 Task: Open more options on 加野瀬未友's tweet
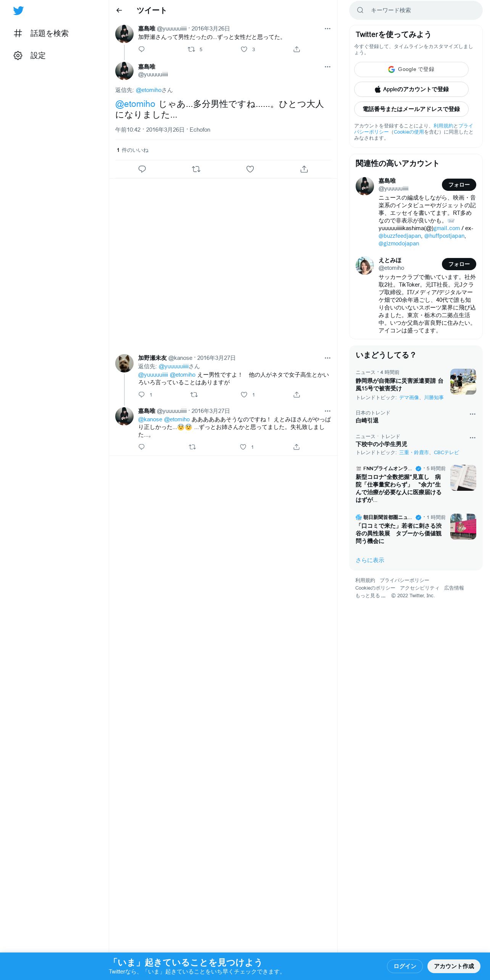(x=327, y=358)
